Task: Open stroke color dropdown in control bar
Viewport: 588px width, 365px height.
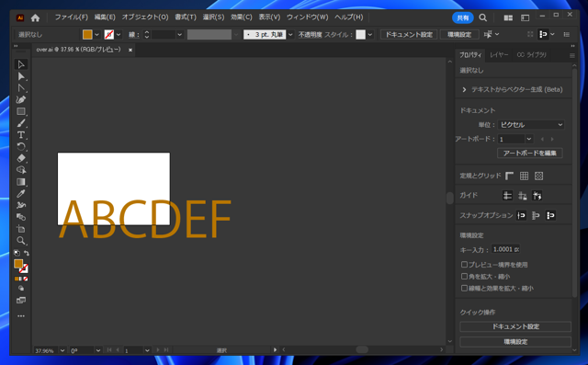Action: tap(119, 35)
